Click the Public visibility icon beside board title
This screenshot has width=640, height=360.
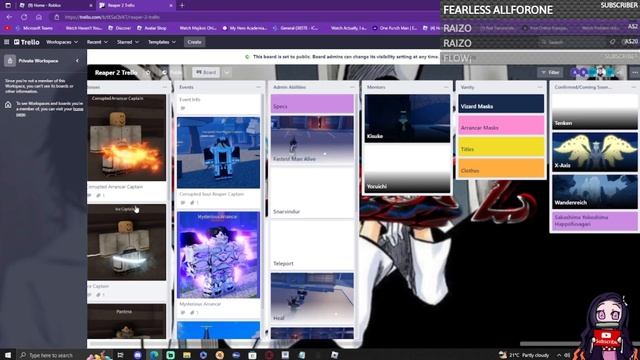[x=164, y=73]
